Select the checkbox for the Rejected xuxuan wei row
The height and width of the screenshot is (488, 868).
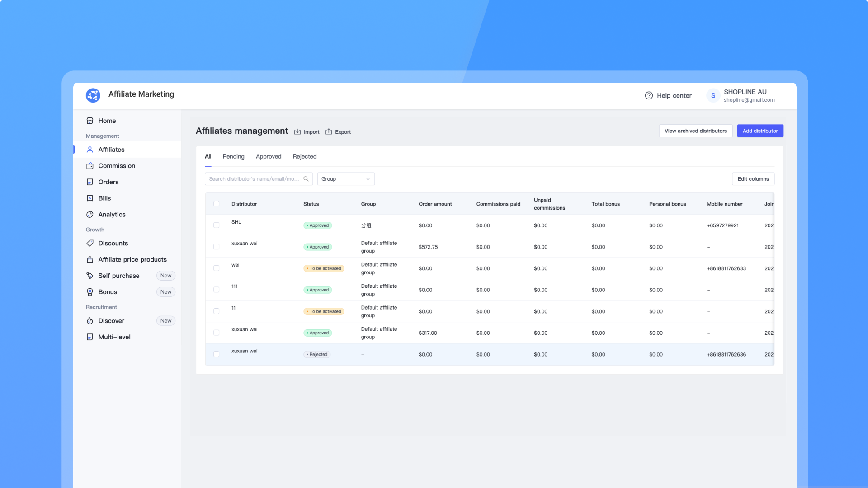point(217,354)
